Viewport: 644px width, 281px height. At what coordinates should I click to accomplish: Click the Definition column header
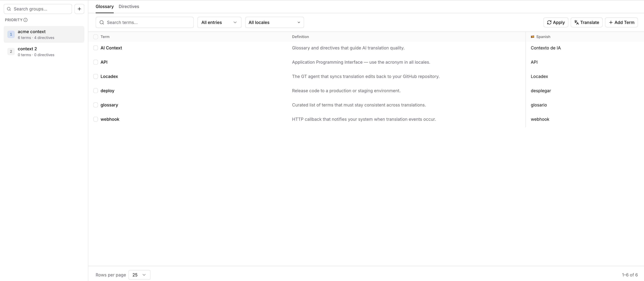(x=301, y=37)
